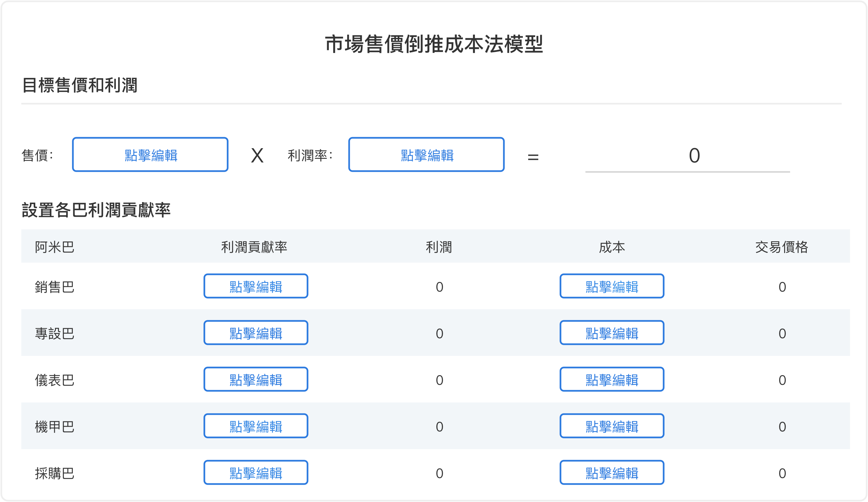
Task: Click 儀表巴 利潤 value 0
Action: tap(440, 380)
